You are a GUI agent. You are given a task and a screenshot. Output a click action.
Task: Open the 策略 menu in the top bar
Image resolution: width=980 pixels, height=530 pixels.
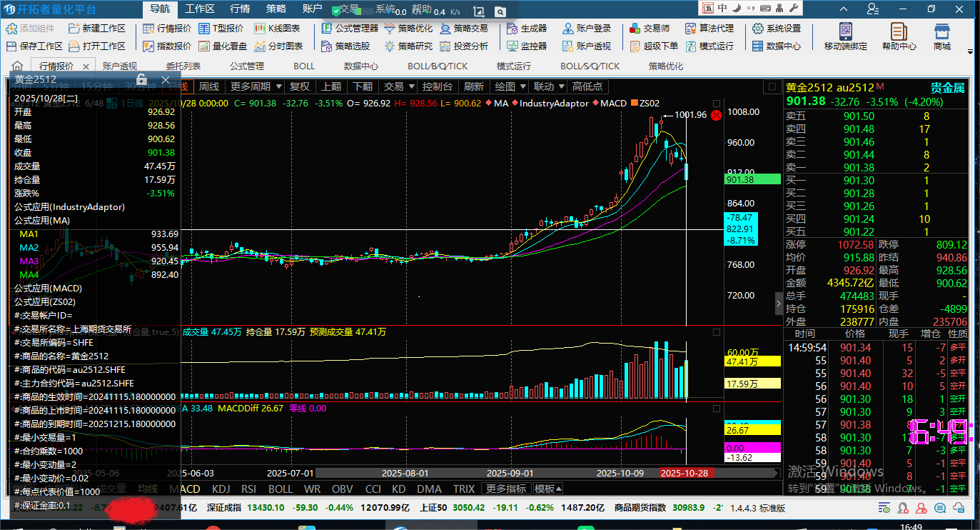pos(276,9)
